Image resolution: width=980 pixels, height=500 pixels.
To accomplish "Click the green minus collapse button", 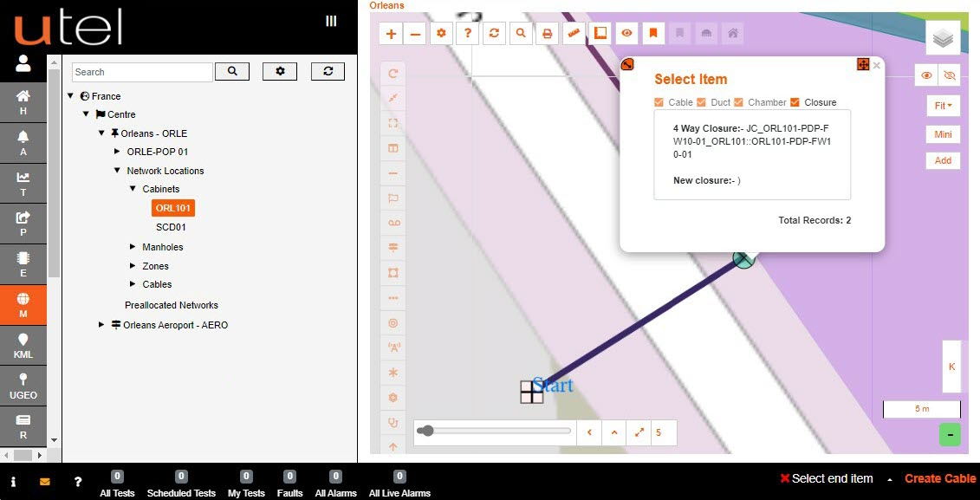I will [x=950, y=434].
